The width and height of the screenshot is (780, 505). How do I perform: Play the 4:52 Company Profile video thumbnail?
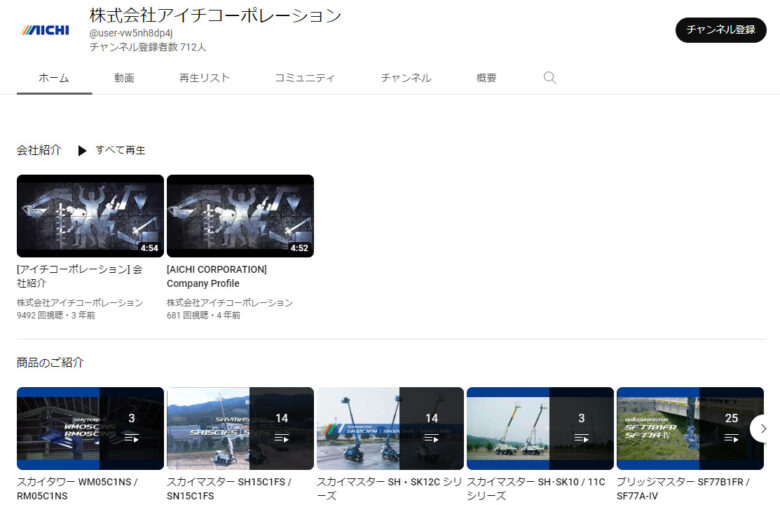pos(240,216)
